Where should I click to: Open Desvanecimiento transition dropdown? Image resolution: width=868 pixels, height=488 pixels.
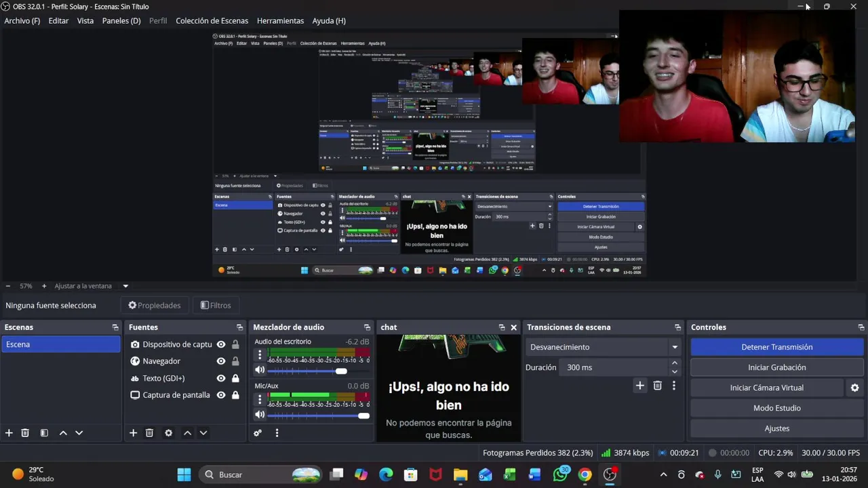coord(603,347)
